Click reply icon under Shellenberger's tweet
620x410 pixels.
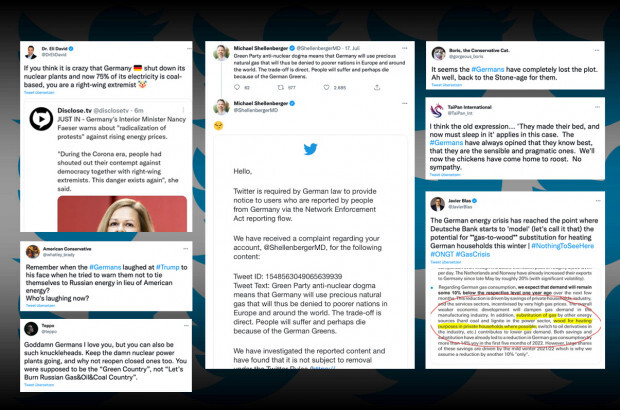pos(237,87)
